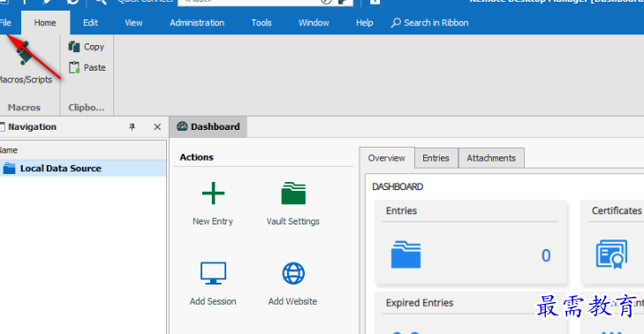Click the Add Website globe icon
This screenshot has height=334, width=644.
pos(293,273)
